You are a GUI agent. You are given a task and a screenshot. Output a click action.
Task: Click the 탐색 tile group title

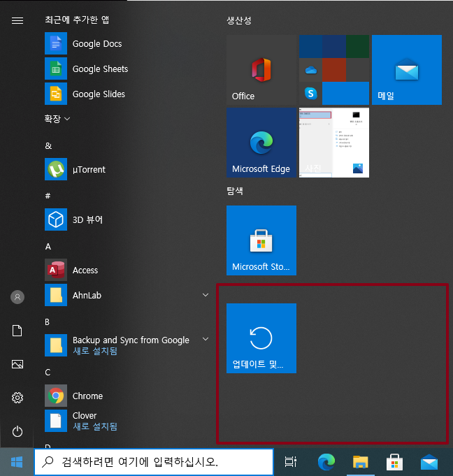[x=235, y=191]
